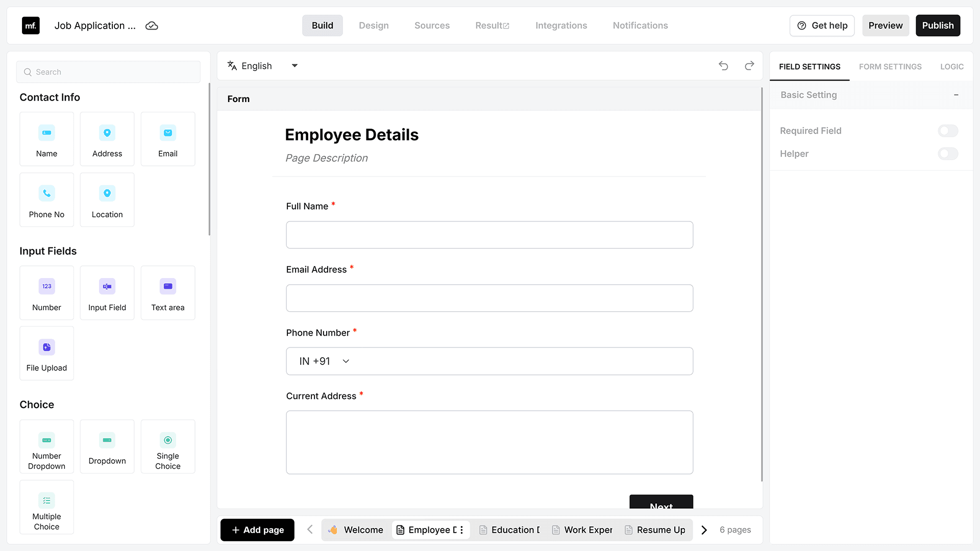Add a Number Dropdown element
Image resolution: width=980 pixels, height=551 pixels.
46,446
